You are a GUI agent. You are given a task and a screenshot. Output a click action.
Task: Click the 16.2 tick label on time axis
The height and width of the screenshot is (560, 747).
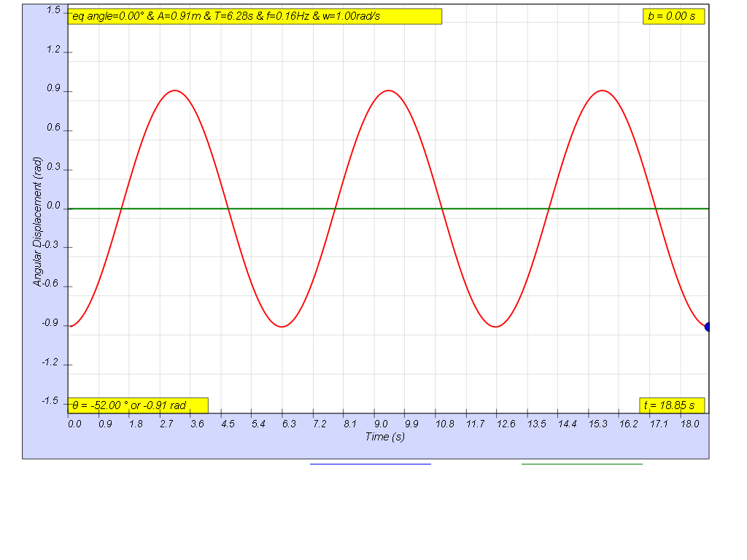pos(628,424)
